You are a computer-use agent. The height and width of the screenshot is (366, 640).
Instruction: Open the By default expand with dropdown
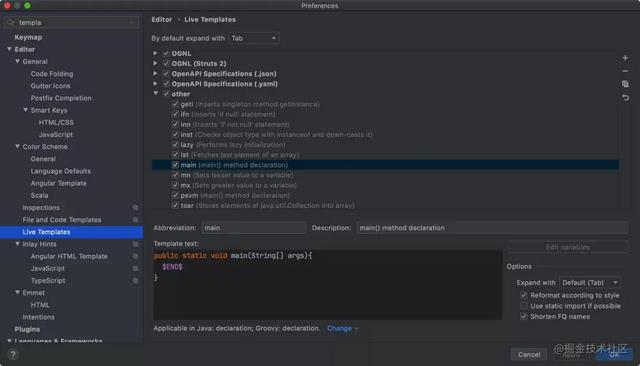click(x=254, y=38)
